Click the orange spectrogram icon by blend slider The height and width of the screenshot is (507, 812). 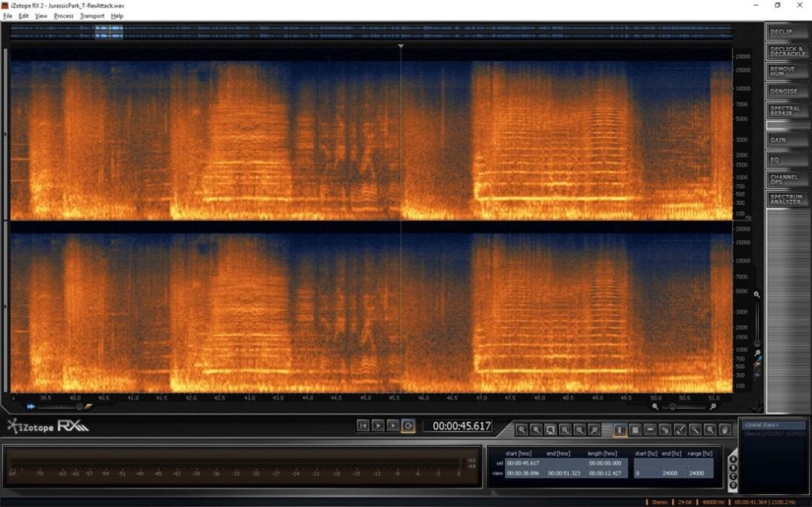(89, 407)
